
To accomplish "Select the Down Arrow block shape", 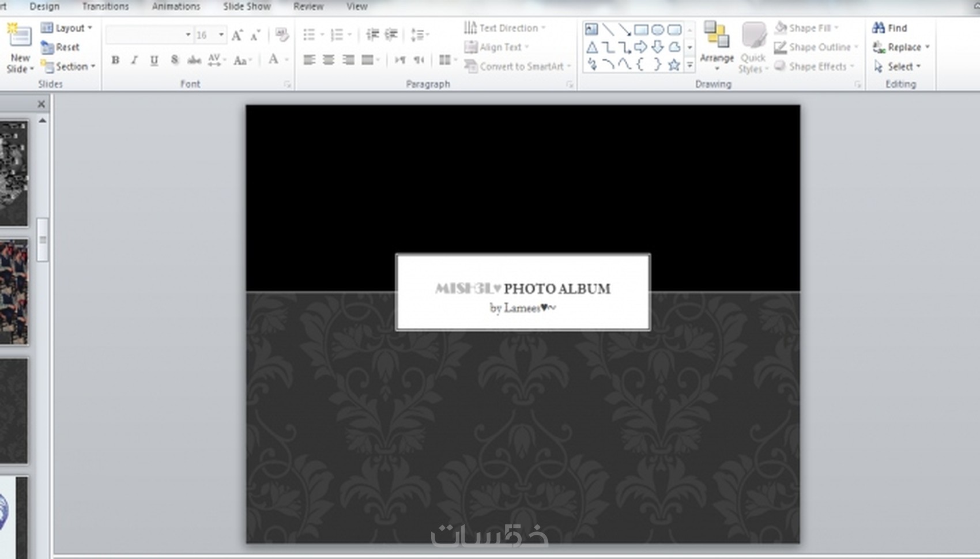I will tap(658, 47).
